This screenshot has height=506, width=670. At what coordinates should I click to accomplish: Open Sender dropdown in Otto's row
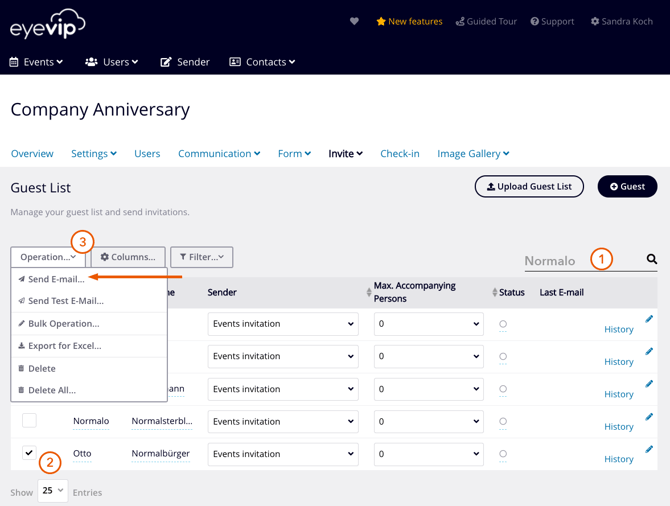click(x=283, y=454)
